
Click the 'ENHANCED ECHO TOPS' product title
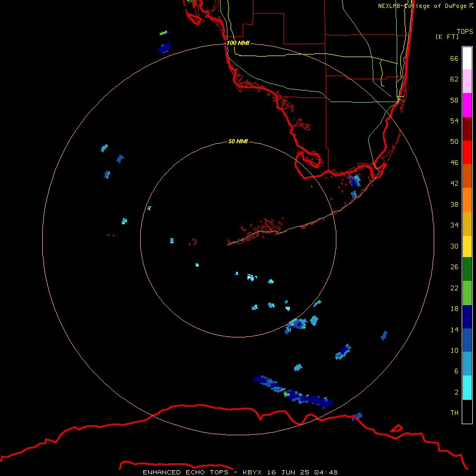pos(186,472)
